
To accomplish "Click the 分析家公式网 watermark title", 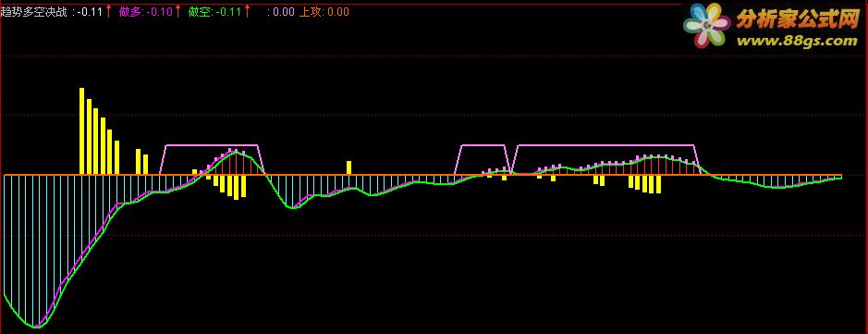I will pos(796,20).
